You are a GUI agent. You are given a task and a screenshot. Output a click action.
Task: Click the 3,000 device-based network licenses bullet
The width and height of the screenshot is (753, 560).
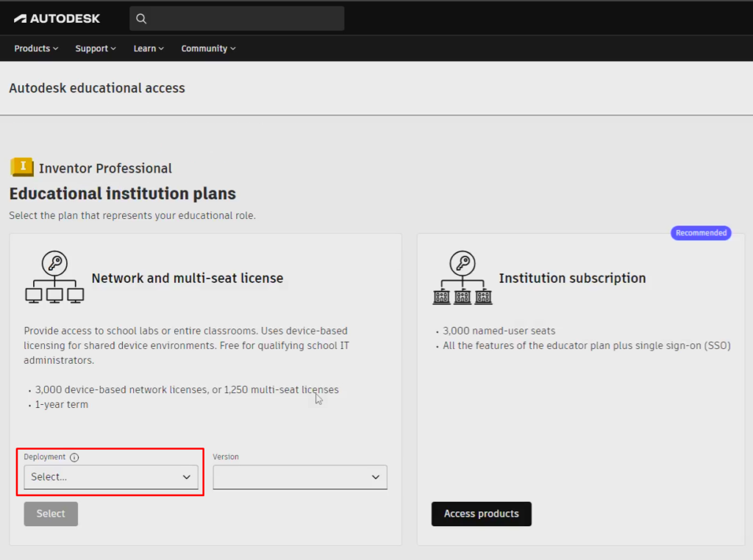187,390
